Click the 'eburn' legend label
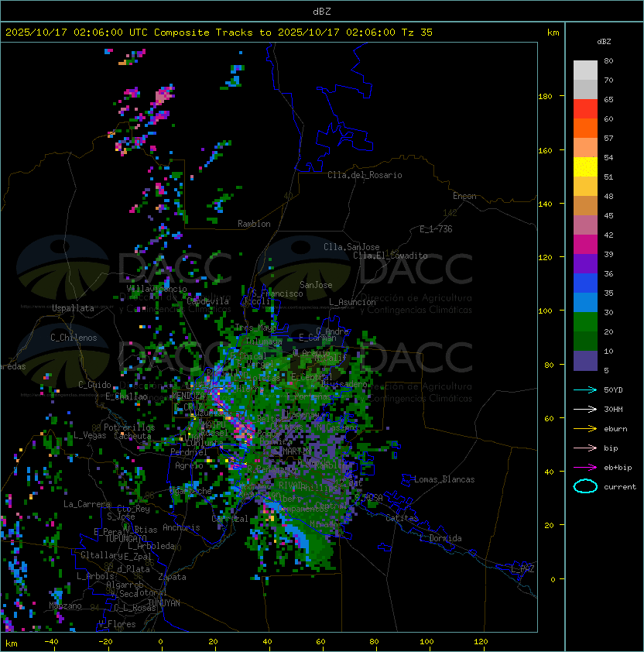644x652 pixels. tap(615, 429)
